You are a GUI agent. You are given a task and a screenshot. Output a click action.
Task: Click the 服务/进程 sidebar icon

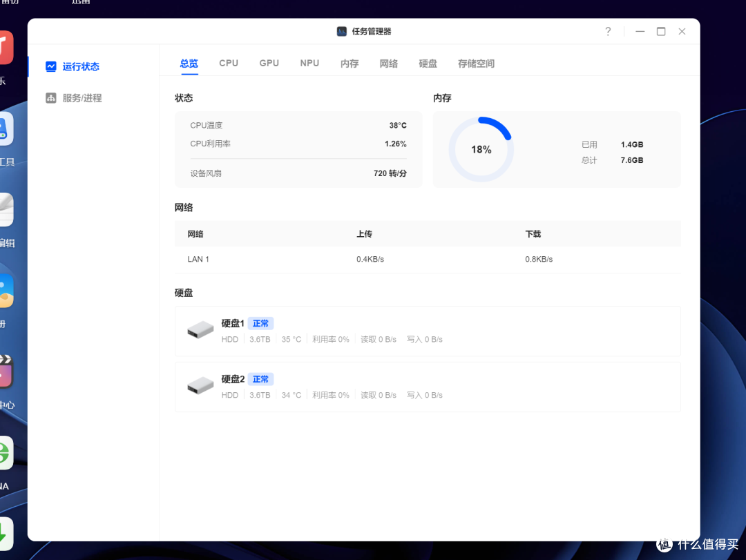[51, 98]
